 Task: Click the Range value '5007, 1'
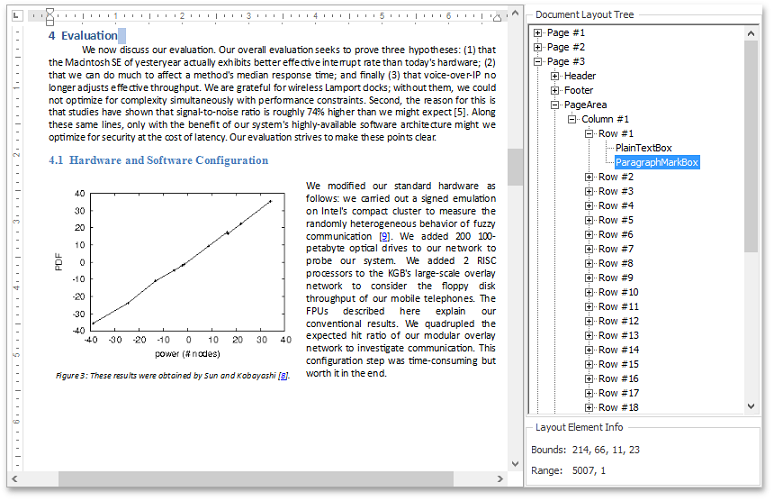click(588, 471)
